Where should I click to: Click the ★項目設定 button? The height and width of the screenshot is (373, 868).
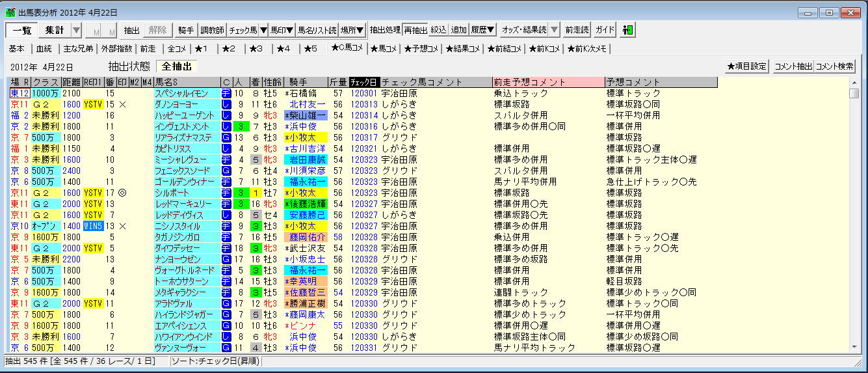(747, 66)
